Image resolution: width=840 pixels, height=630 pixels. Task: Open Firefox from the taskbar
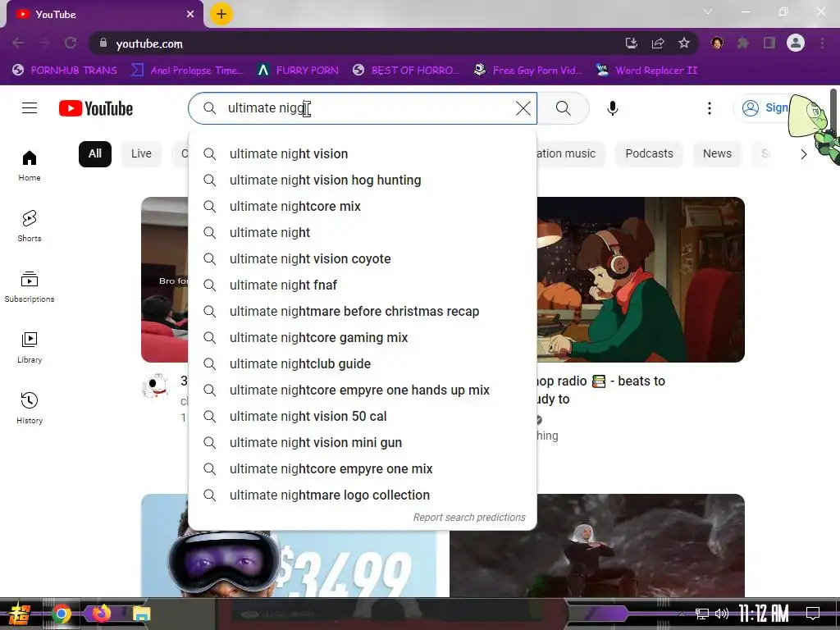101,613
